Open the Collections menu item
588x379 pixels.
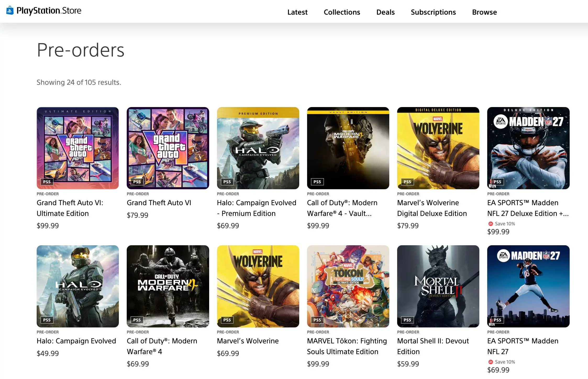click(x=342, y=12)
